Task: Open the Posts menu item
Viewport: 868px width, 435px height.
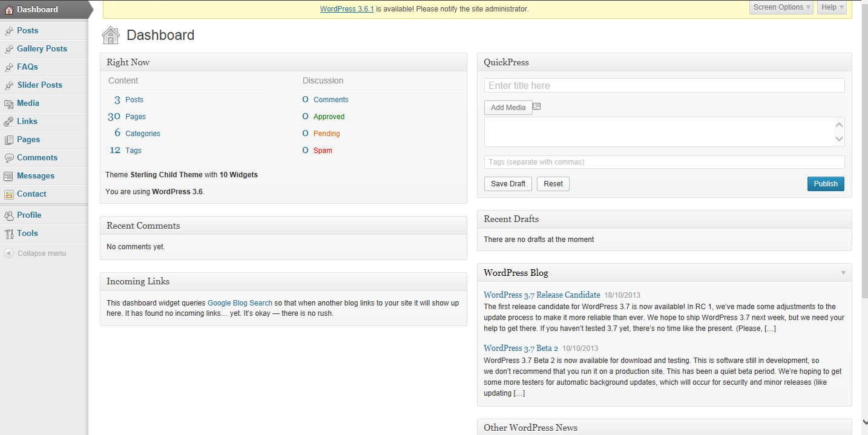Action: click(x=27, y=30)
